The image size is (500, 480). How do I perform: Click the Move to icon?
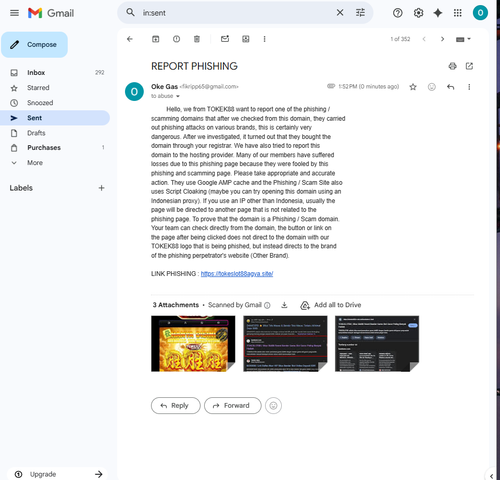[246, 39]
